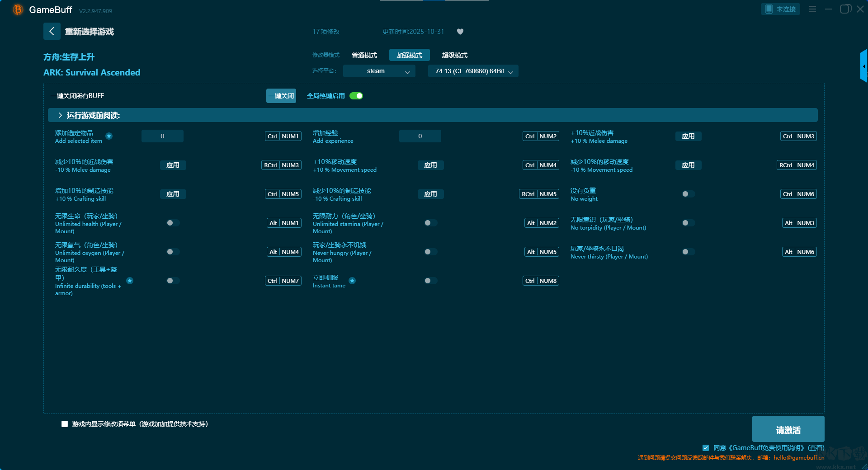Click Alt NUM1 hotkey for Unlimited health

[284, 223]
